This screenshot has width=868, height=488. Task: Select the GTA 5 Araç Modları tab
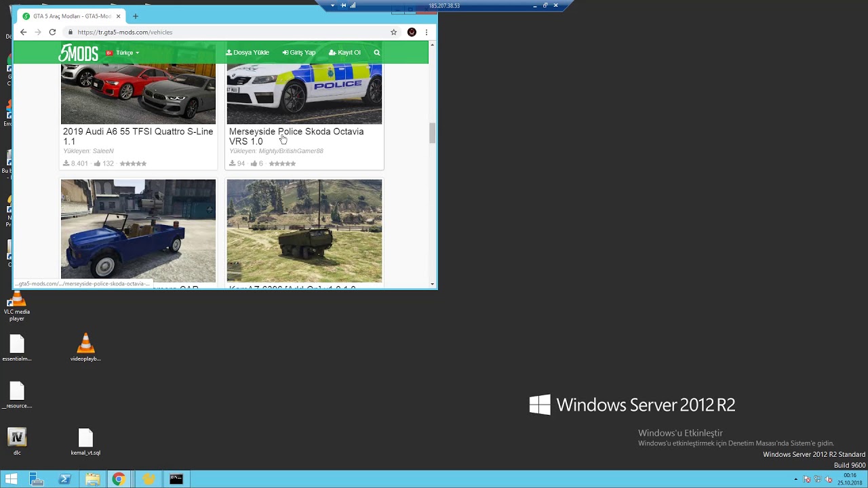[x=71, y=16]
